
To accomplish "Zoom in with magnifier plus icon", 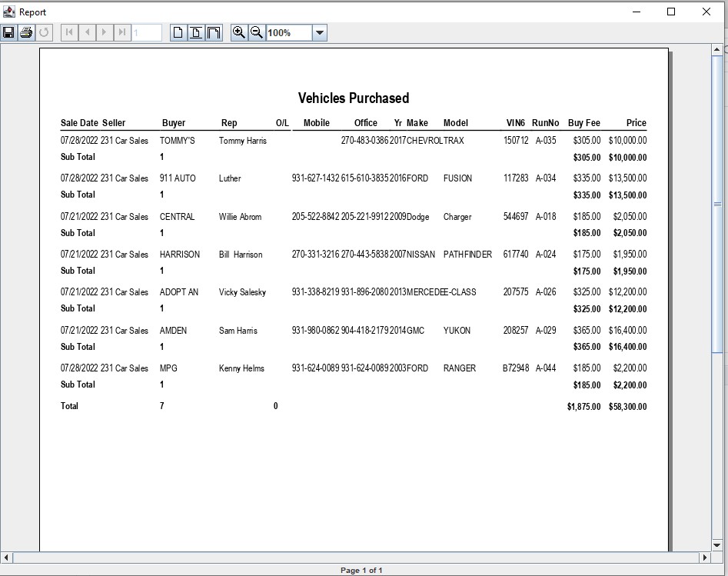I will (x=239, y=32).
